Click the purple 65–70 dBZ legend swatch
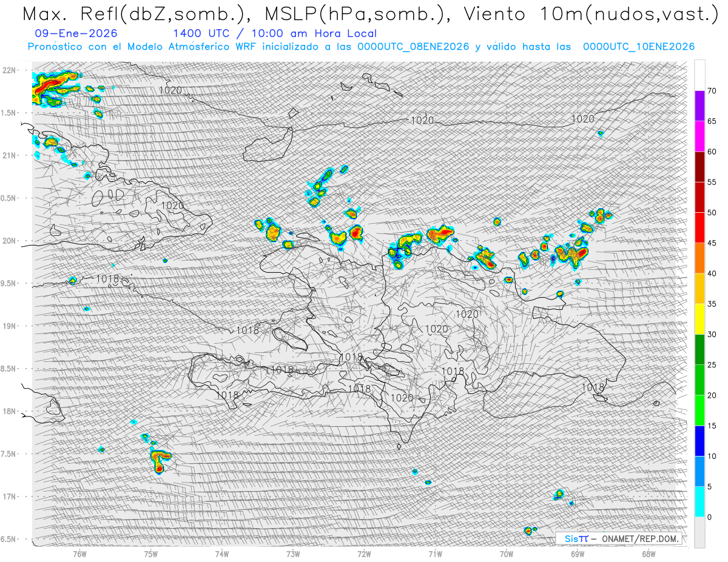The image size is (728, 562). (x=699, y=106)
